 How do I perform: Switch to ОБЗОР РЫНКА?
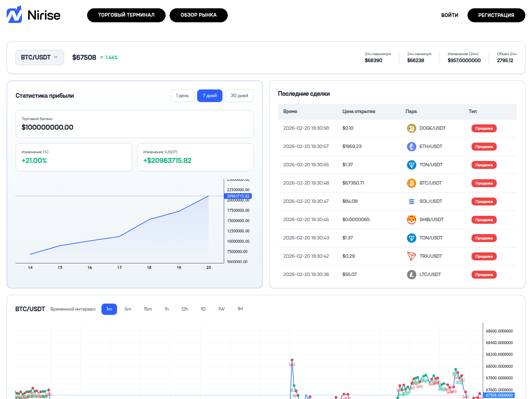[199, 15]
